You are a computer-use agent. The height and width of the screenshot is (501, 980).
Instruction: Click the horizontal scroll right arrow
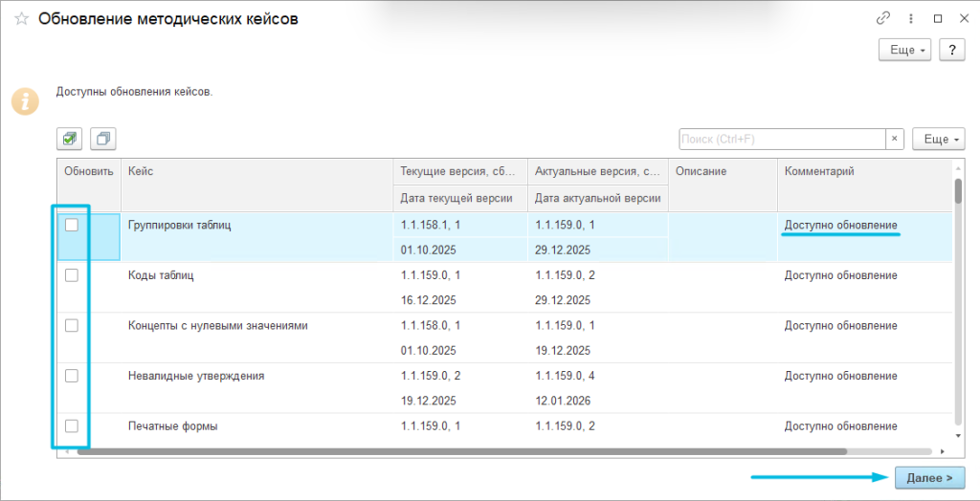(943, 451)
